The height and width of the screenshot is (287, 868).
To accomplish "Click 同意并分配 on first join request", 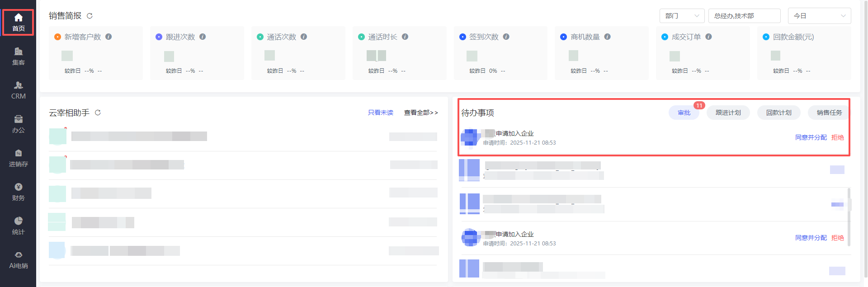I will pyautogui.click(x=811, y=137).
